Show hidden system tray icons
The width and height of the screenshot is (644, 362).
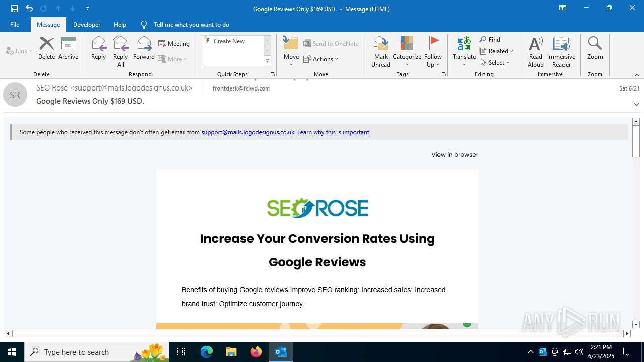coord(531,352)
